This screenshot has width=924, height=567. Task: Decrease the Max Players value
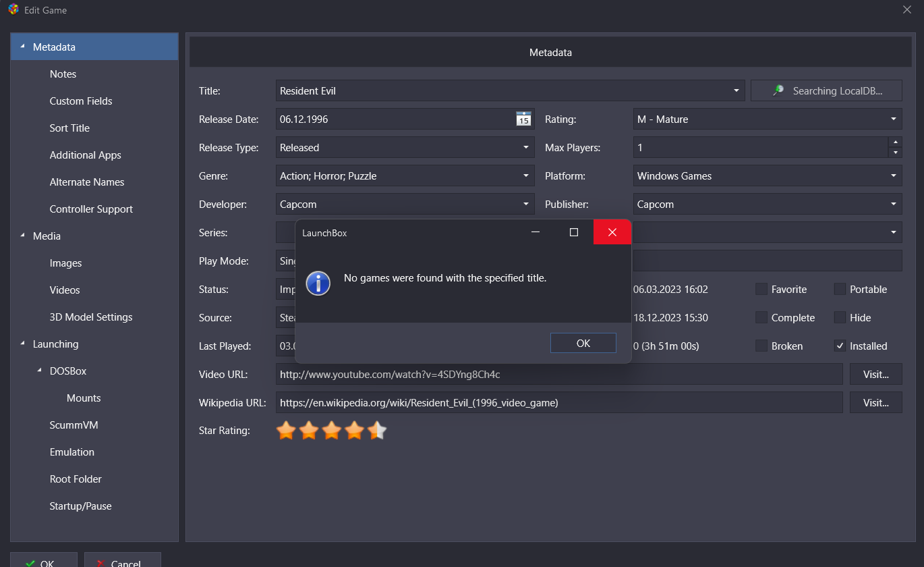[895, 153]
